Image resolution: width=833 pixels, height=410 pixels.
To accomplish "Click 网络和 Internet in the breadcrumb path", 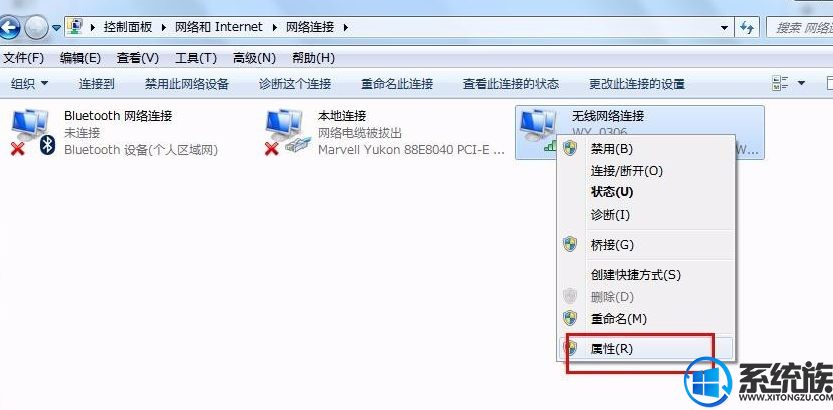I will click(219, 27).
